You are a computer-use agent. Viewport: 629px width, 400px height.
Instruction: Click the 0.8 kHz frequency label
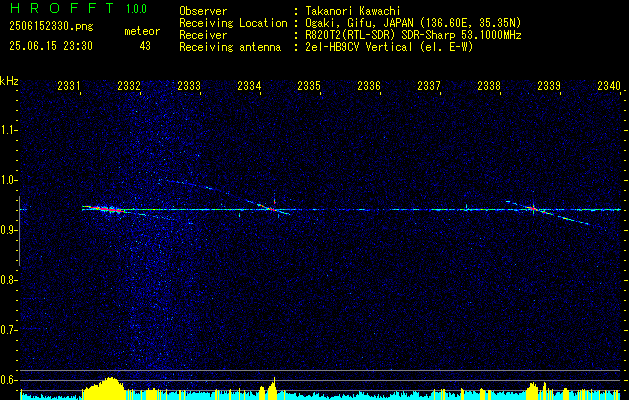click(8, 280)
